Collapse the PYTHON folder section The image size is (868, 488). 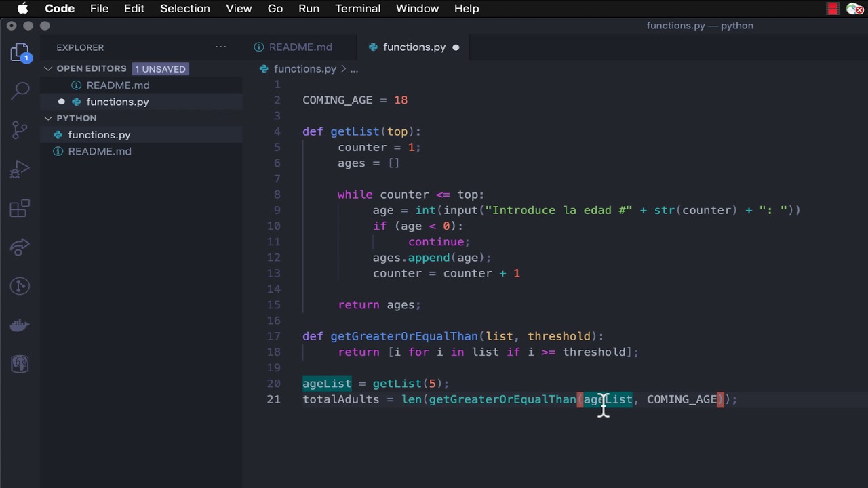tap(48, 118)
